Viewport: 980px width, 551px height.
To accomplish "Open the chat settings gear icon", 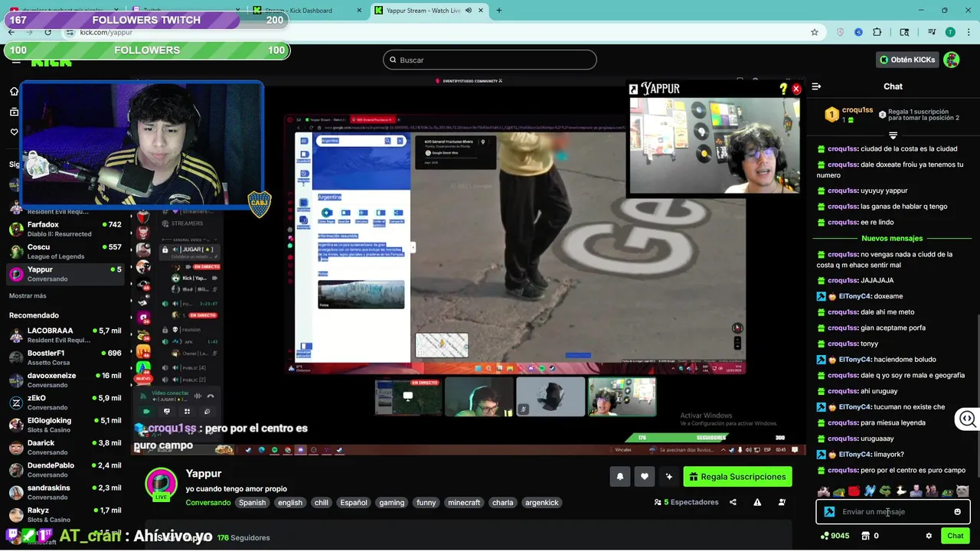I will [x=929, y=536].
